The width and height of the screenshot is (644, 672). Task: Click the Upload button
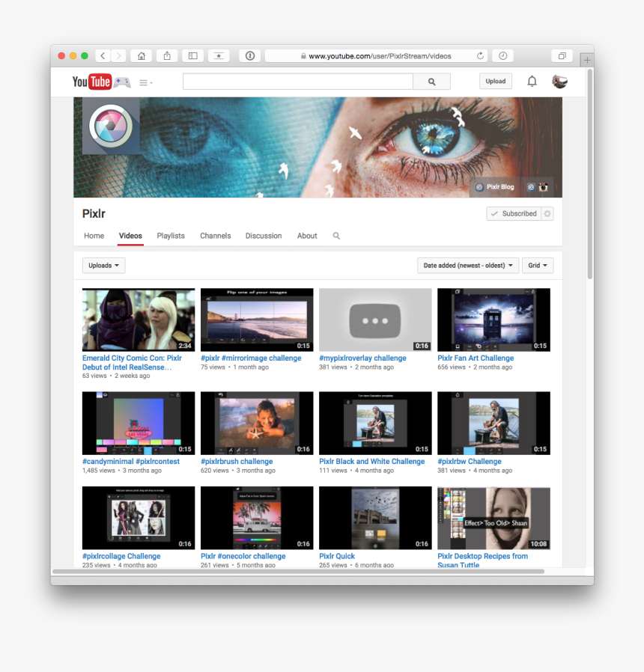496,81
